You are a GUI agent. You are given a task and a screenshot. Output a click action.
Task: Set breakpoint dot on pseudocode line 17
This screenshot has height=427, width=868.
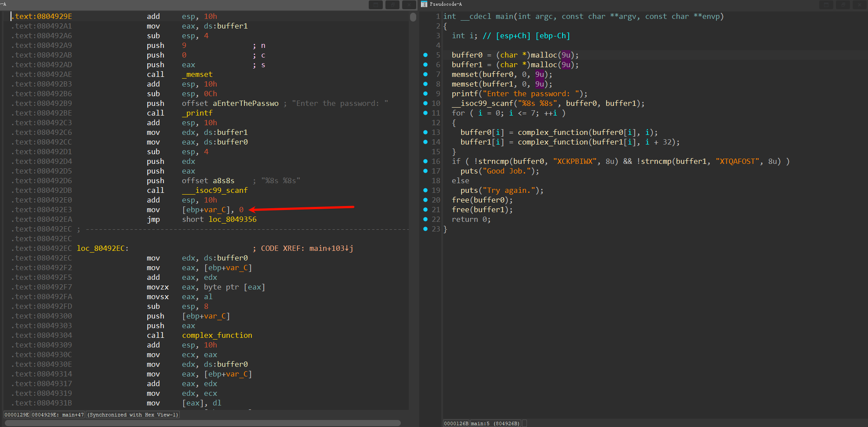[425, 171]
